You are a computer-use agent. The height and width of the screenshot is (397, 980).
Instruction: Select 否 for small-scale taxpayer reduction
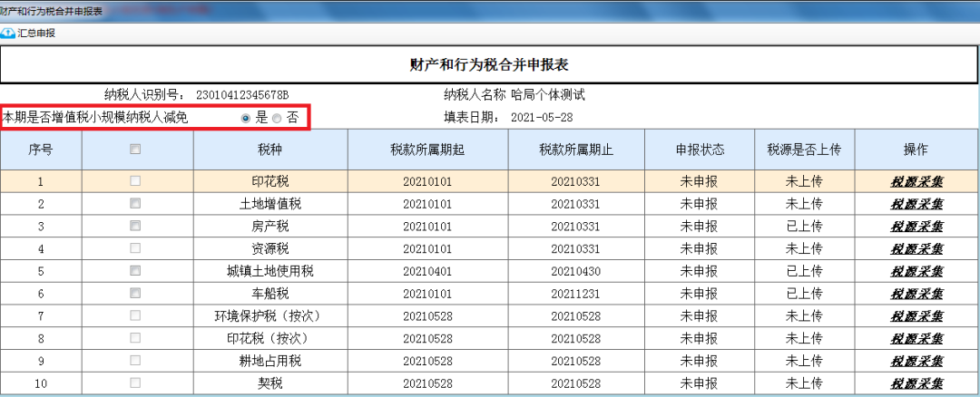click(276, 118)
